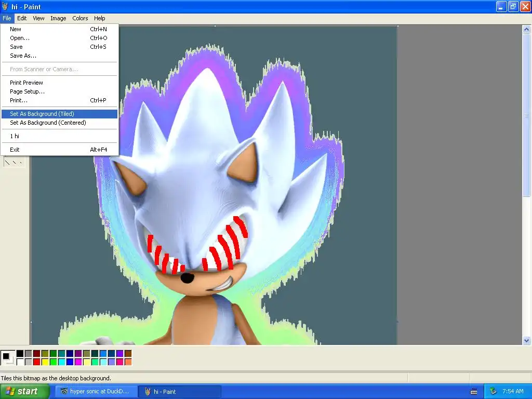Click the vertical scrollbar up arrow
532x399 pixels.
(527, 29)
